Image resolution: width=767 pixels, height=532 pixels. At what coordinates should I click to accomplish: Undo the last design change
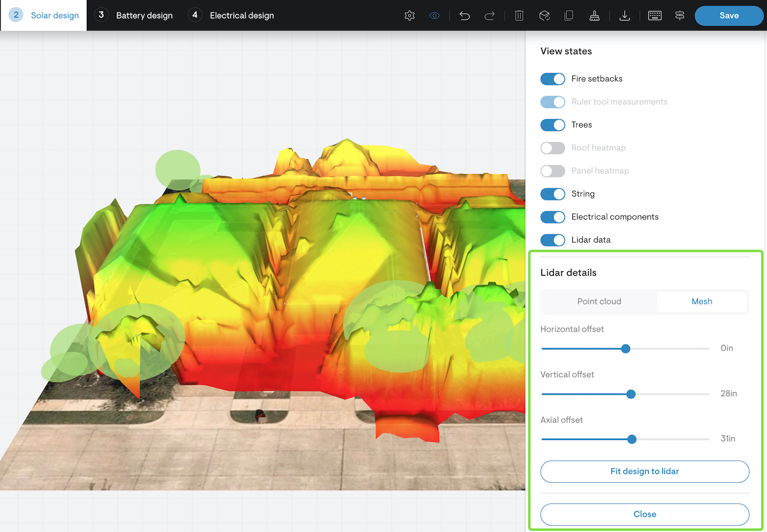tap(464, 16)
